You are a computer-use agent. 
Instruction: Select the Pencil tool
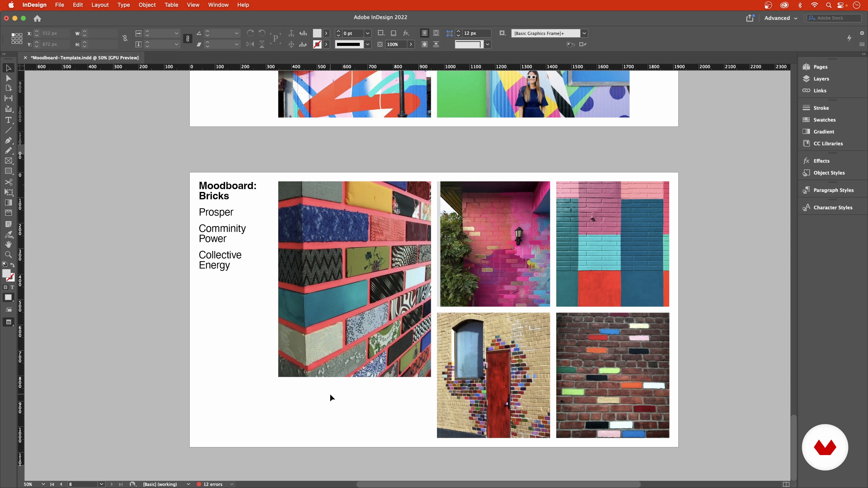pos(8,150)
